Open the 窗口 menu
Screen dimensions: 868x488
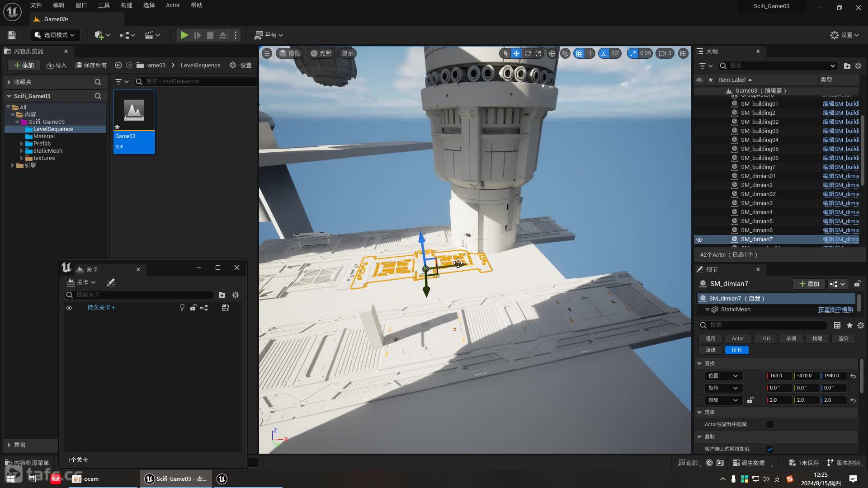[81, 5]
